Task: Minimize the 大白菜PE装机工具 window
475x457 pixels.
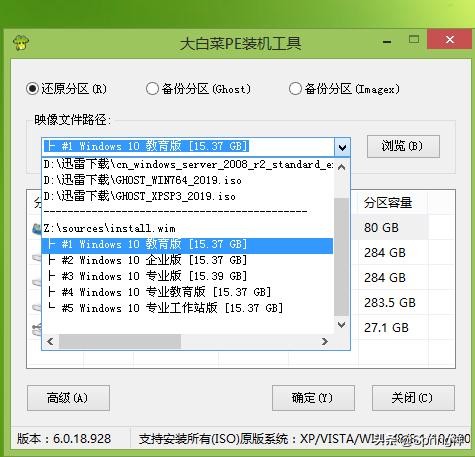Action: click(x=387, y=42)
